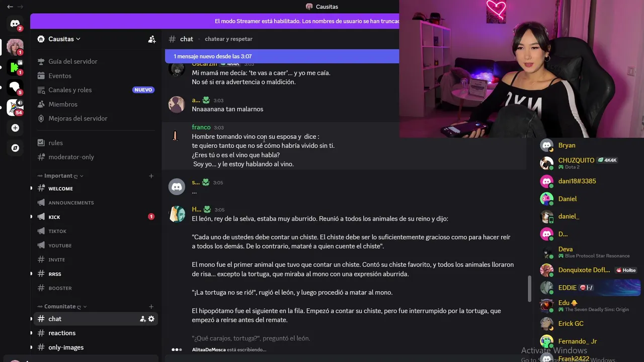Click the chat message scrollbar thumb
Viewport: 644px width, 362px height.
pos(529,289)
